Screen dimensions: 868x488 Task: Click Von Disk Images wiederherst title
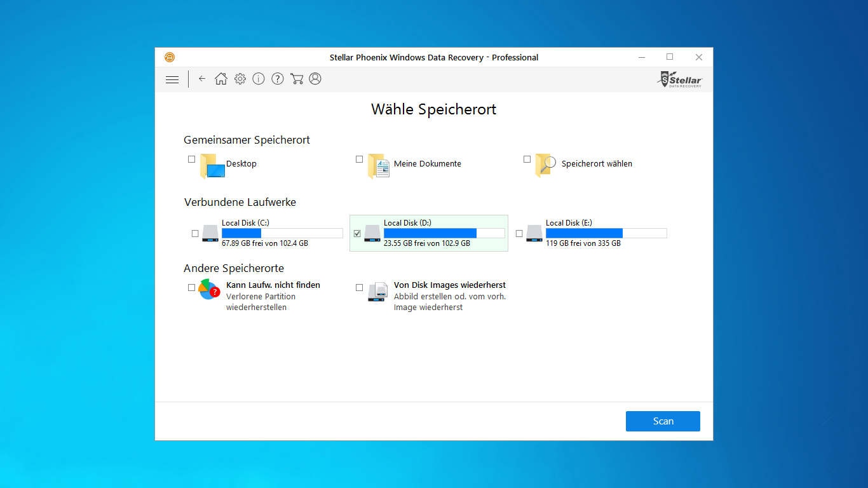[450, 285]
